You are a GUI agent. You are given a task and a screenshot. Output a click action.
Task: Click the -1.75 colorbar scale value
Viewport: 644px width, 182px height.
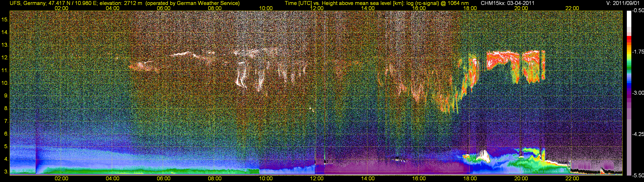coord(638,52)
